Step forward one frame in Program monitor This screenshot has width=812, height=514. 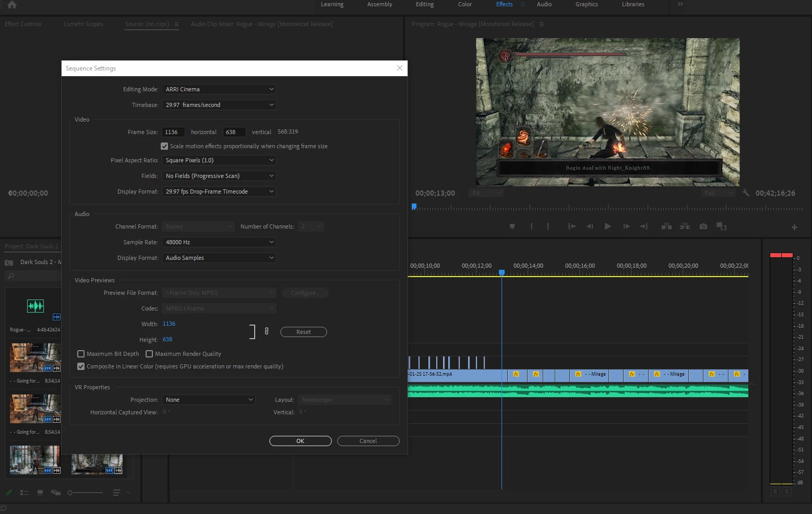click(x=626, y=226)
